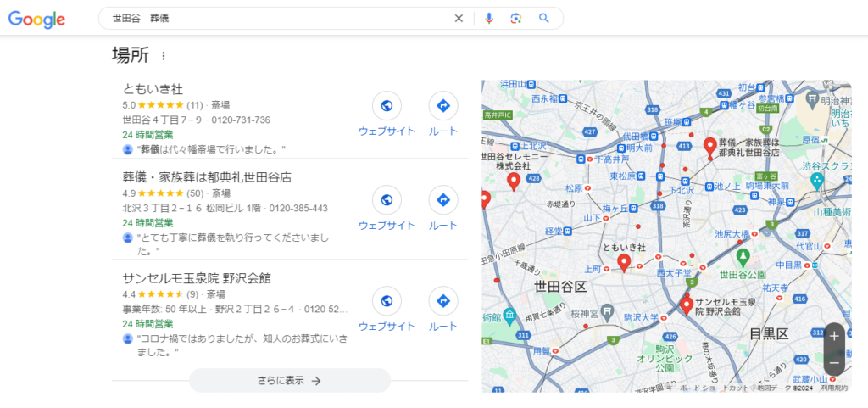
Task: Click the 桜神宮 shrine marker on map
Action: tap(607, 314)
